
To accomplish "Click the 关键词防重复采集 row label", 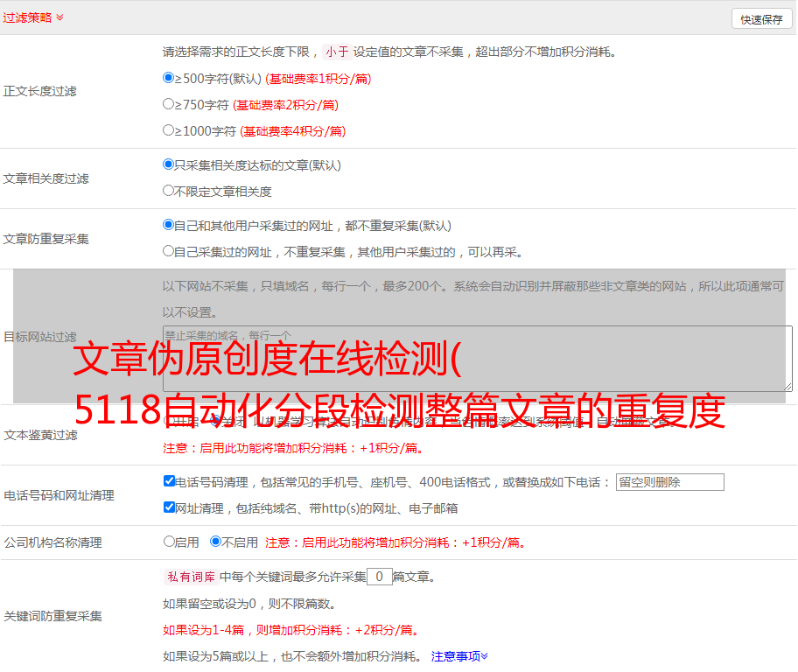I will [x=52, y=616].
